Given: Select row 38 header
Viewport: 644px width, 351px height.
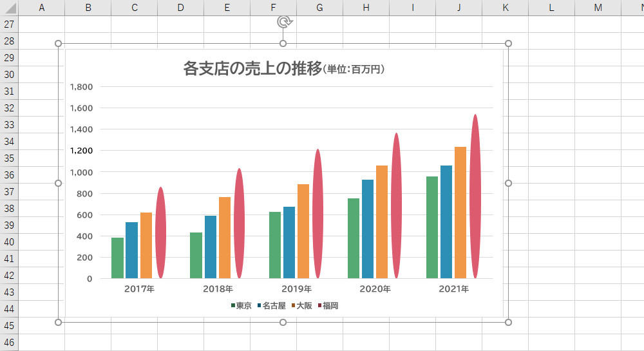Looking at the screenshot, I should [x=9, y=208].
